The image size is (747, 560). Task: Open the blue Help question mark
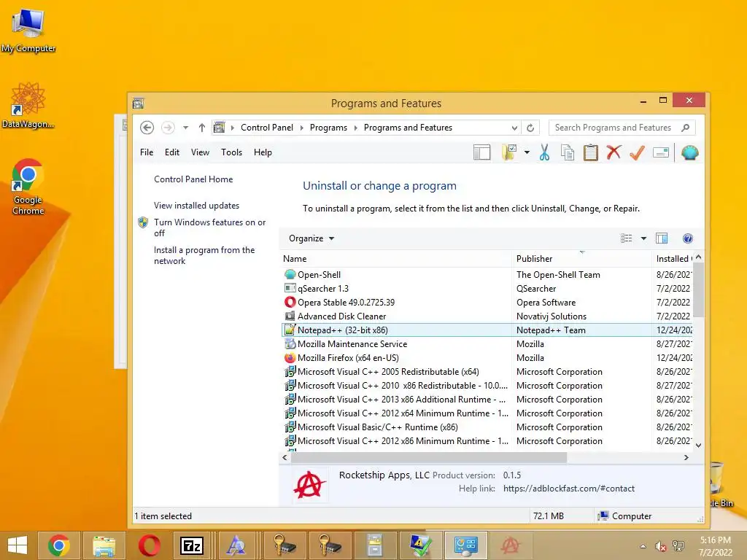click(687, 238)
